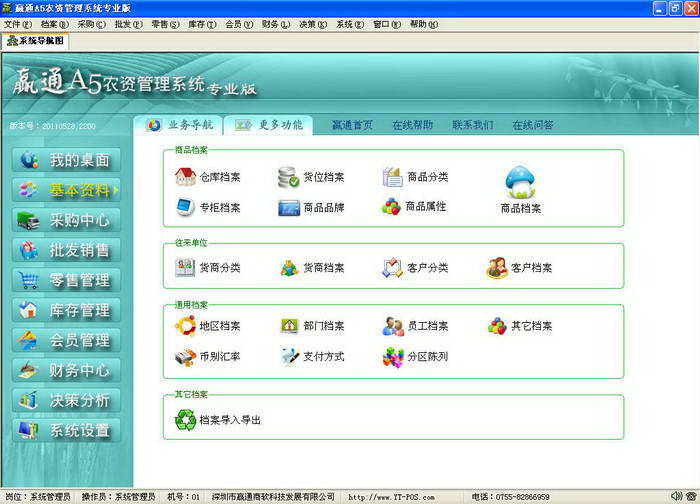Go to 采购中心 purchasing center
Screen dimensions: 700x504
tap(67, 220)
